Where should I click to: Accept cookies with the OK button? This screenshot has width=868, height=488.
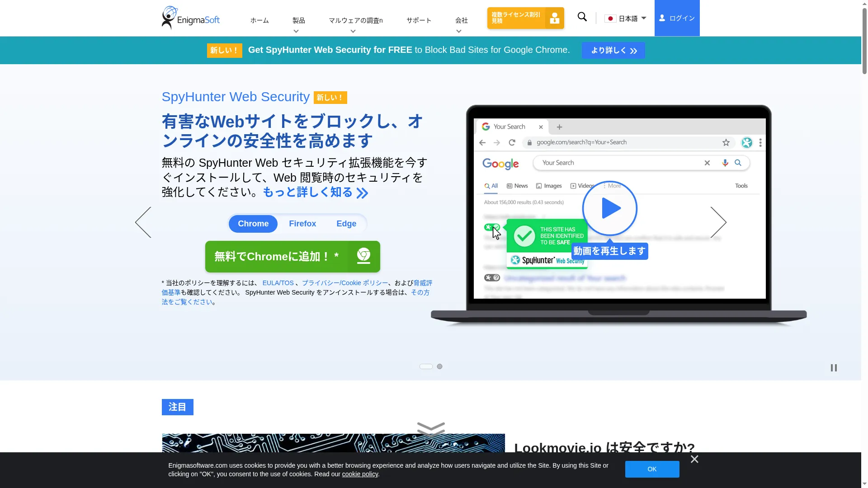652,469
